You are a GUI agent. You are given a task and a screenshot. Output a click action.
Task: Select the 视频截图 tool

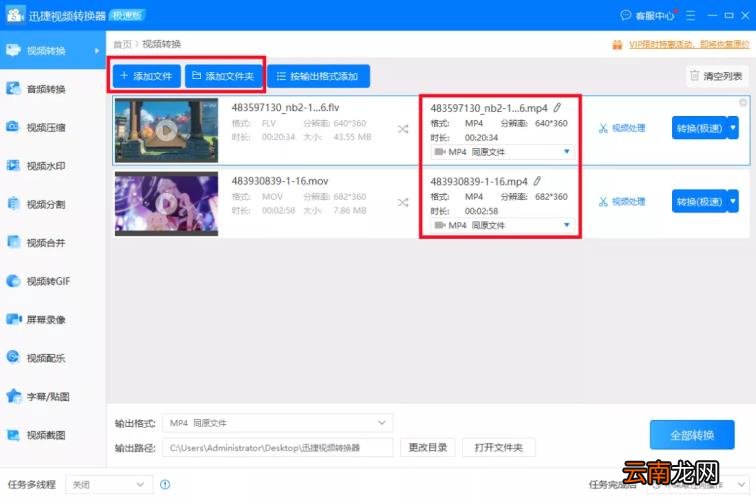[53, 435]
